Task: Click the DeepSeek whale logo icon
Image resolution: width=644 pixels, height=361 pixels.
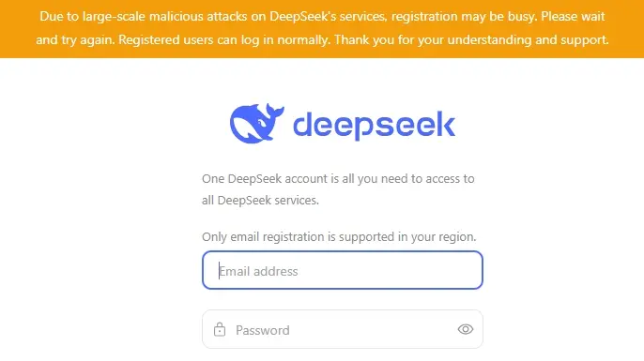Action: coord(256,123)
